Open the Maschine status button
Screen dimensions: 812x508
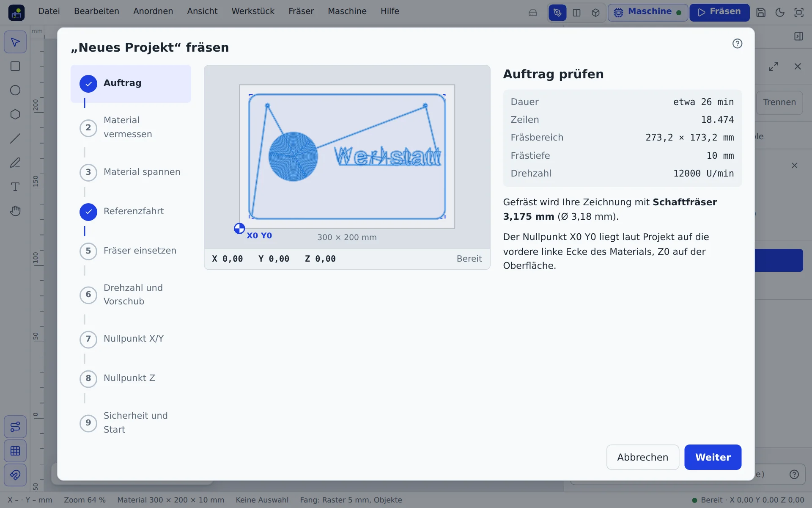point(647,12)
